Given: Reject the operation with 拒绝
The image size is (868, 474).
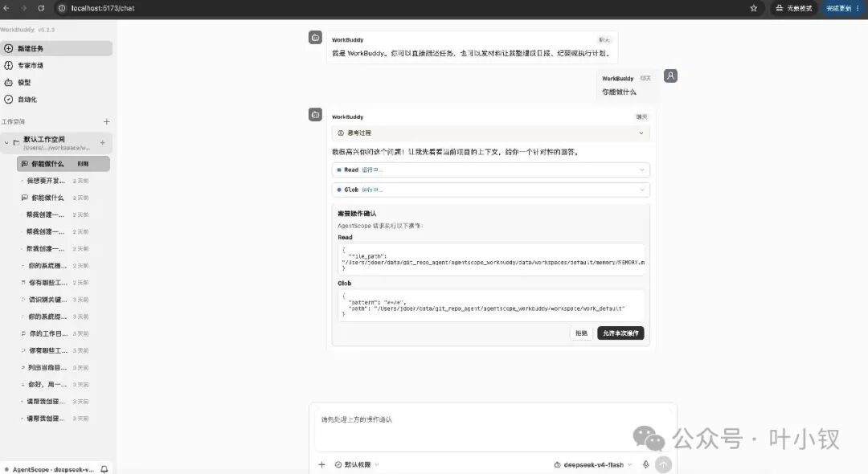Looking at the screenshot, I should click(x=581, y=333).
